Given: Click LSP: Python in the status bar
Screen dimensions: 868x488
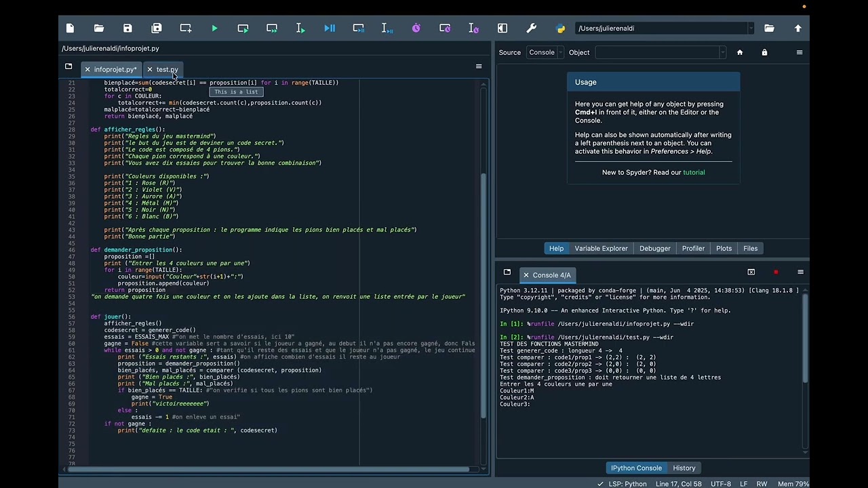Looking at the screenshot, I should pos(622,484).
